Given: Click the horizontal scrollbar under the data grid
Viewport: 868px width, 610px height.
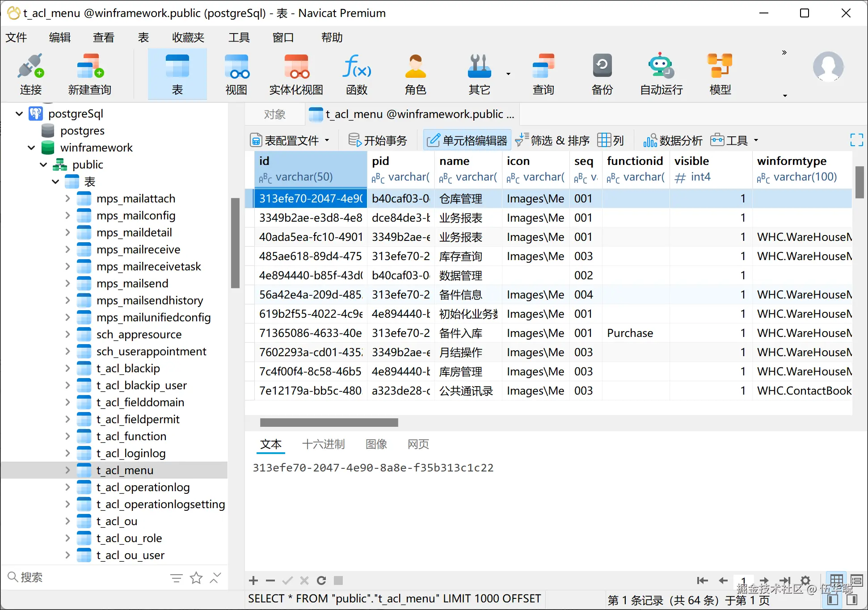Looking at the screenshot, I should 329,422.
